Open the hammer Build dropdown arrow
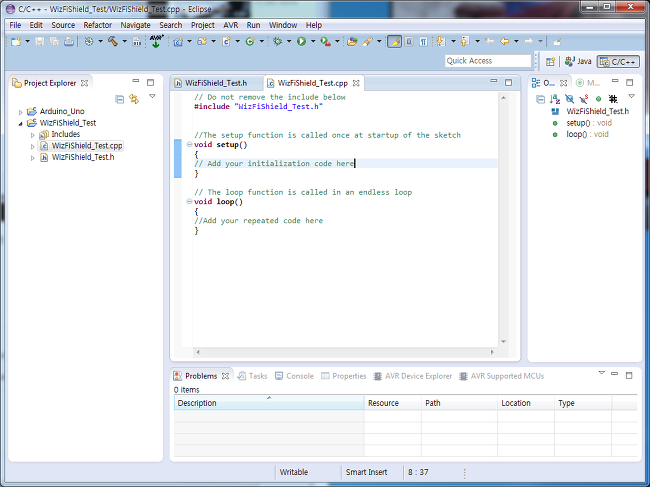Screen dimensions: 650x487 point(124,41)
